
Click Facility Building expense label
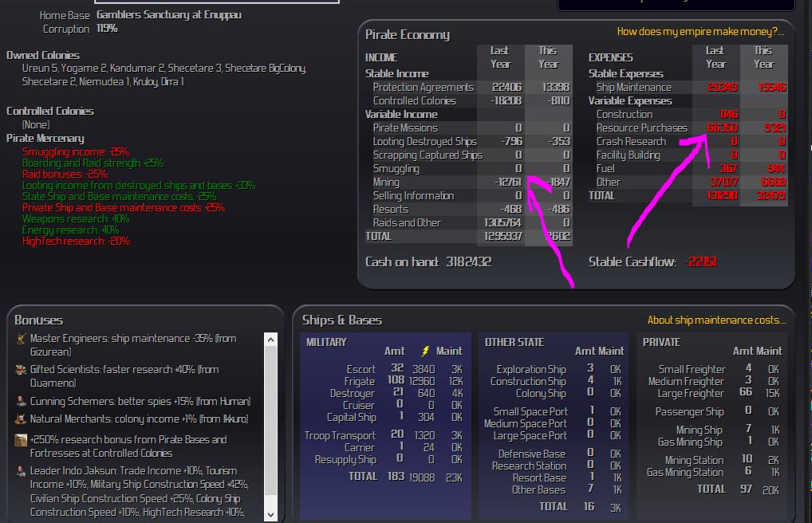pyautogui.click(x=628, y=155)
